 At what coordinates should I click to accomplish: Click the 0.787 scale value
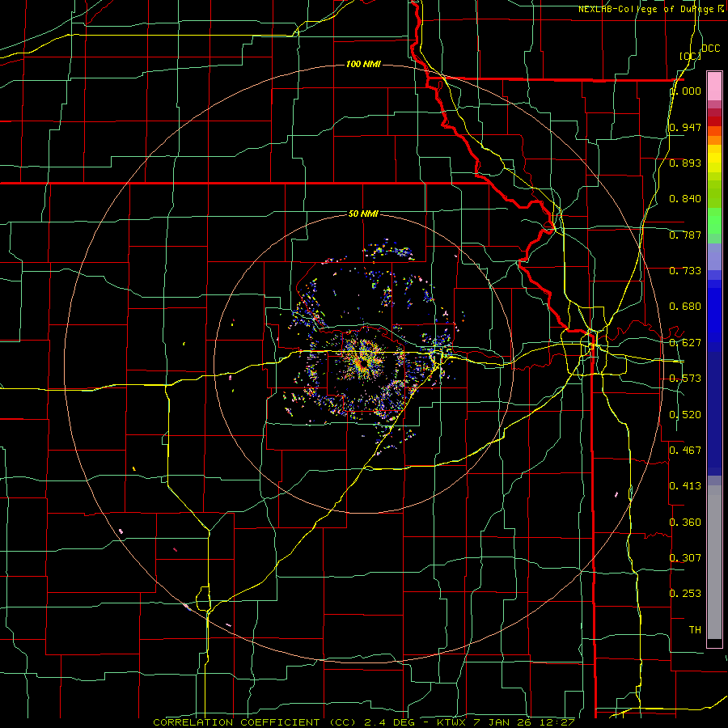coord(685,235)
